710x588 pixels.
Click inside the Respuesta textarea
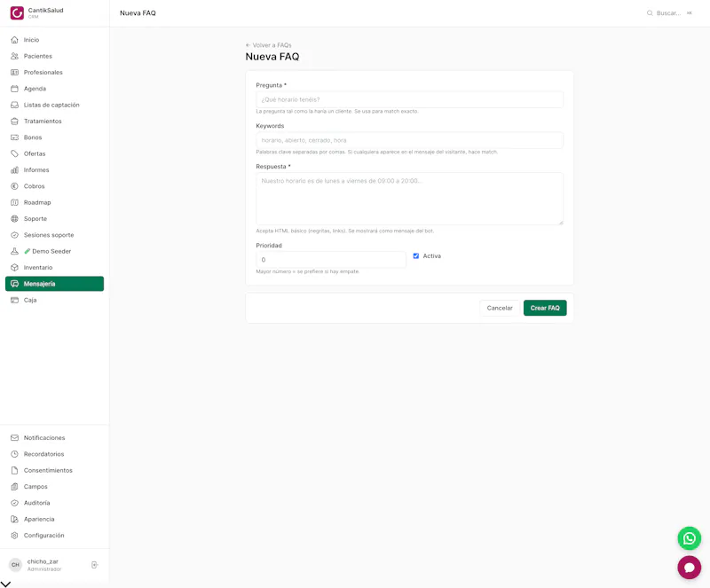pos(409,199)
